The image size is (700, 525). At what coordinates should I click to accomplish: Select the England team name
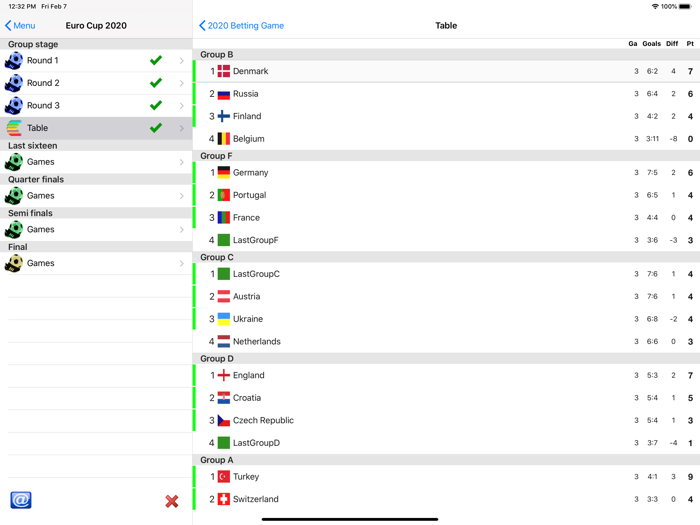[x=249, y=375]
